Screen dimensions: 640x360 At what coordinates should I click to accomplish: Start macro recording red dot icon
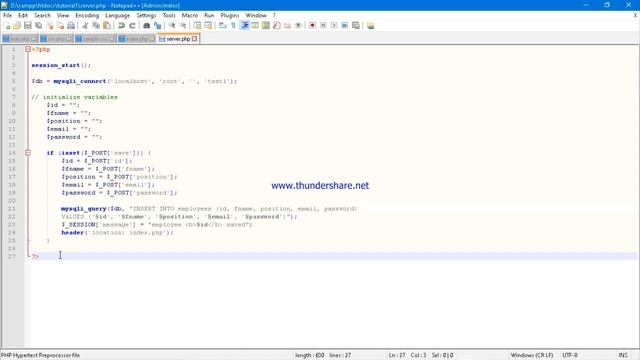click(x=312, y=26)
